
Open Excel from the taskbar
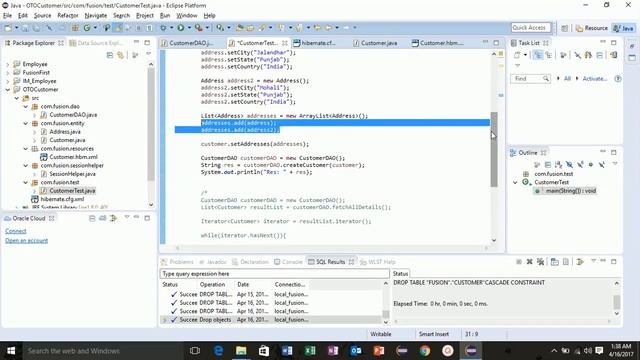[x=310, y=351]
